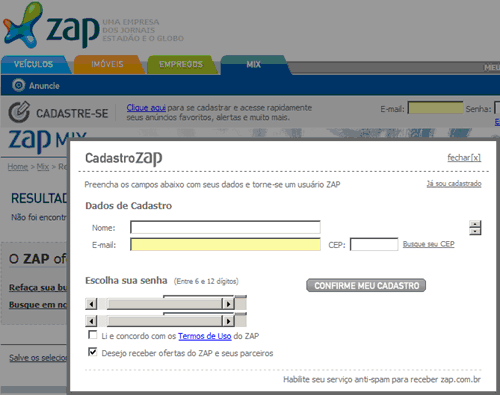Click the 'Busque em no...' link behind the dialog
The height and width of the screenshot is (395, 500).
point(38,305)
